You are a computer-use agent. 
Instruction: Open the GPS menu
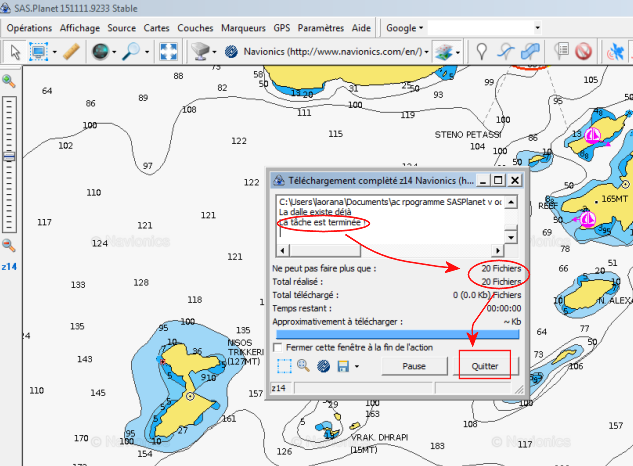click(x=281, y=28)
